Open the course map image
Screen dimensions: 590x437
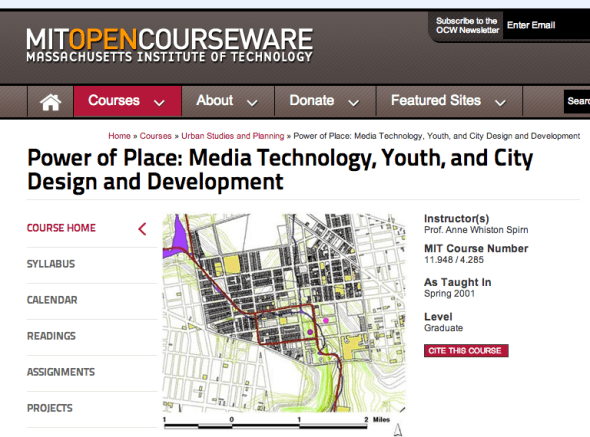point(284,313)
